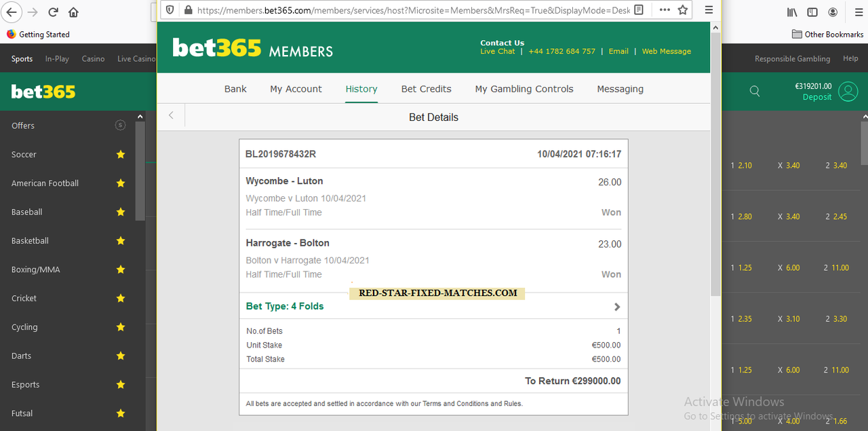Click the popup address URL field
This screenshot has height=431, width=868.
coord(413,10)
